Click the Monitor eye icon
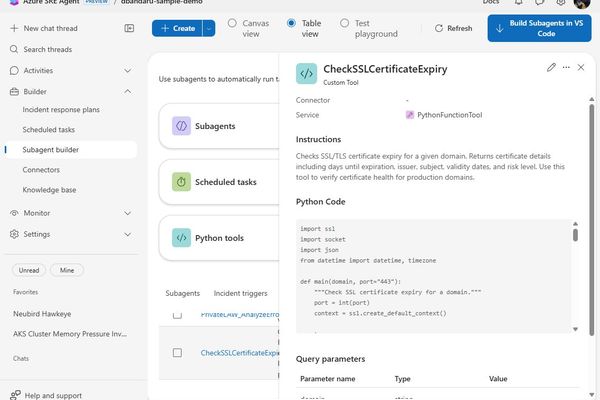600x400 pixels. tap(14, 213)
